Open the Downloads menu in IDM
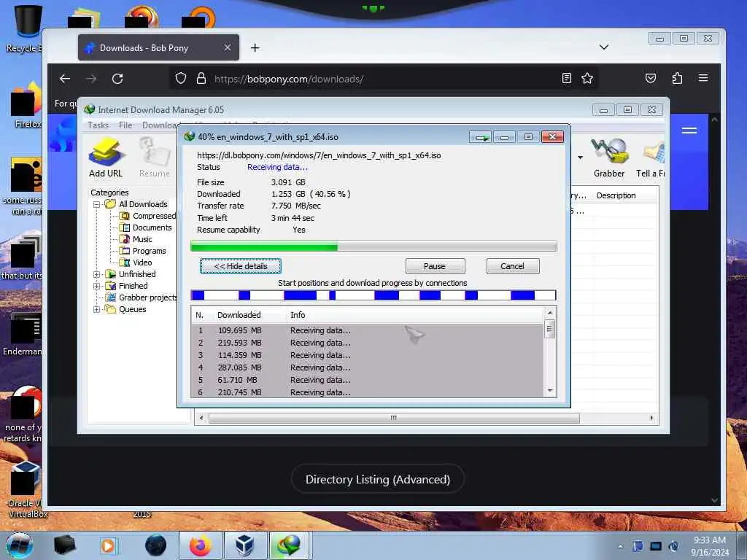The width and height of the screenshot is (747, 560). pos(161,125)
